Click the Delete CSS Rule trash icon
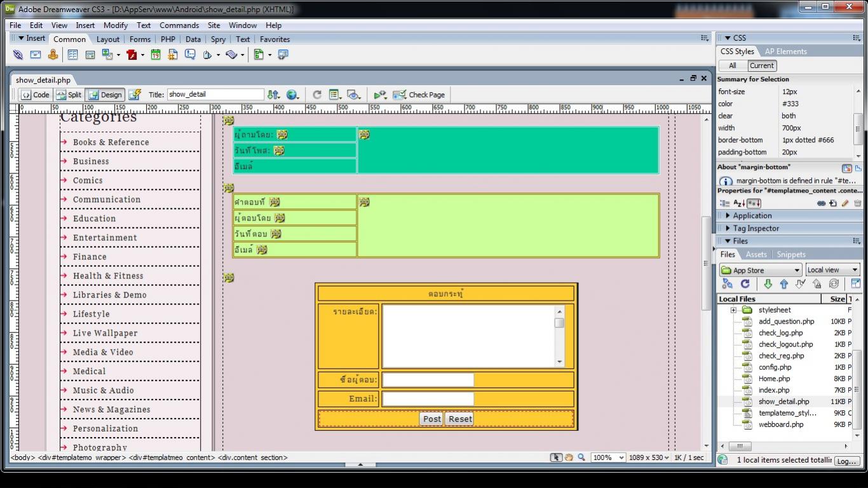Viewport: 868px width, 488px height. (x=857, y=203)
